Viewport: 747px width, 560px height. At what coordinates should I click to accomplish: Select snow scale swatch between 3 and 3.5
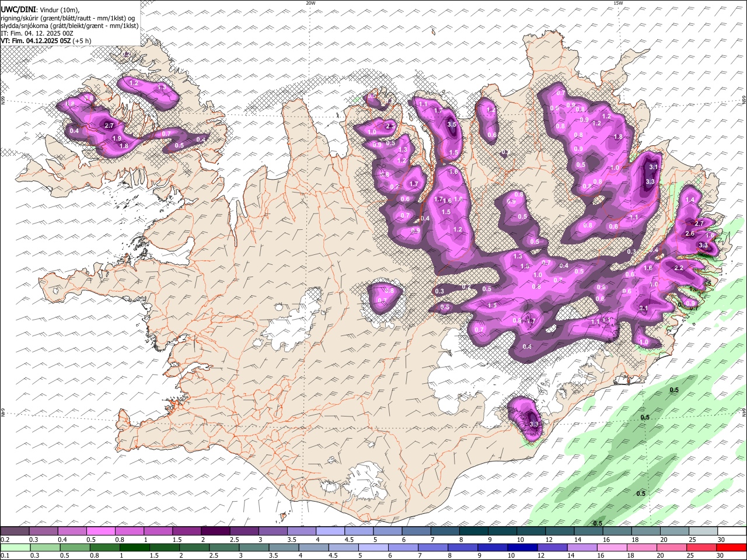(x=273, y=531)
